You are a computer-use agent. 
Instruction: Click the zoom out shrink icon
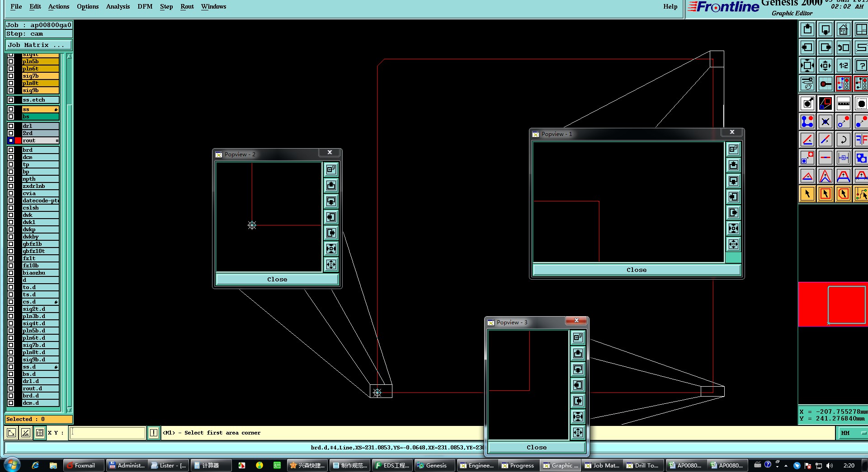826,65
